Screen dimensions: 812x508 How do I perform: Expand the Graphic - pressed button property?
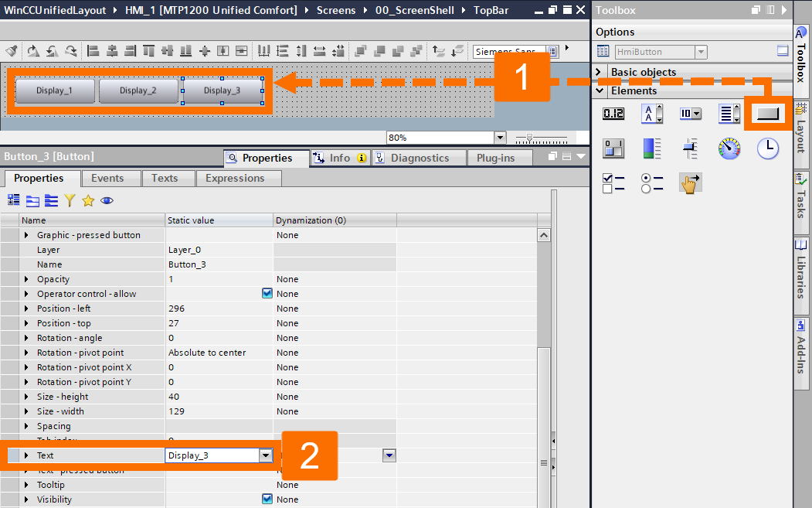(26, 235)
